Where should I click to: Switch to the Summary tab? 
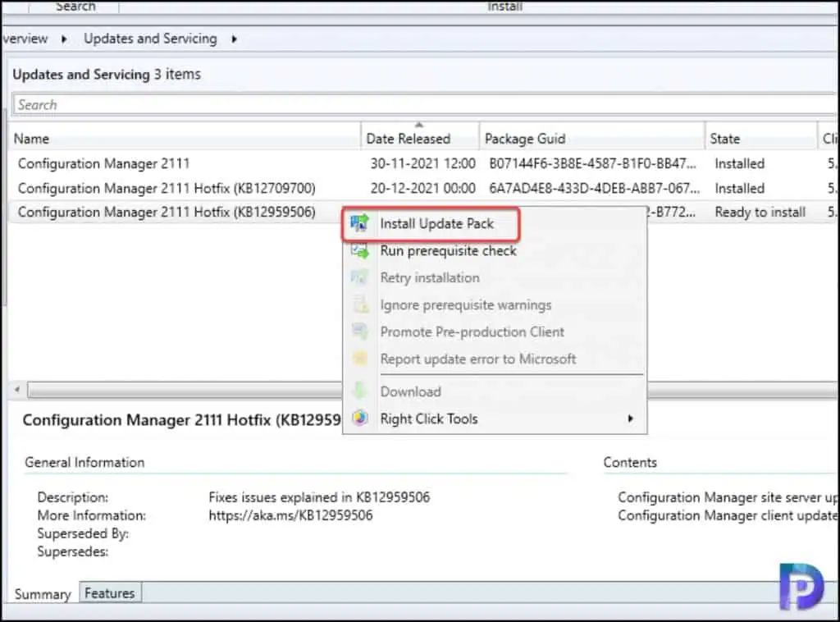tap(43, 593)
